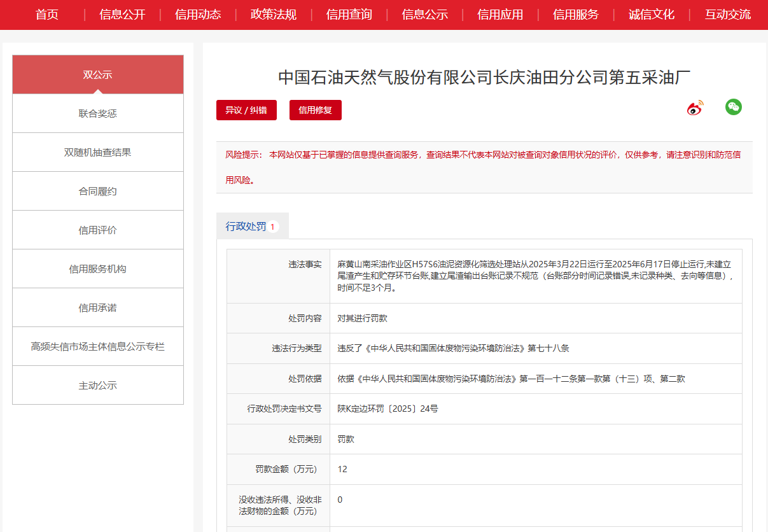Screen dimensions: 768x532
Task: Open 信用承诺 in the sidebar
Action: tap(98, 307)
